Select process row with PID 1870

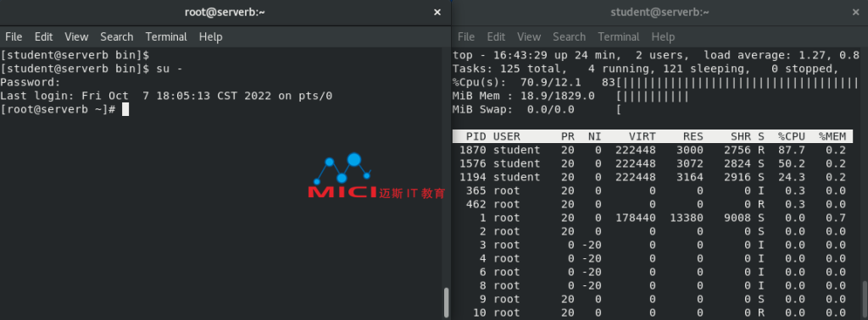tap(653, 150)
